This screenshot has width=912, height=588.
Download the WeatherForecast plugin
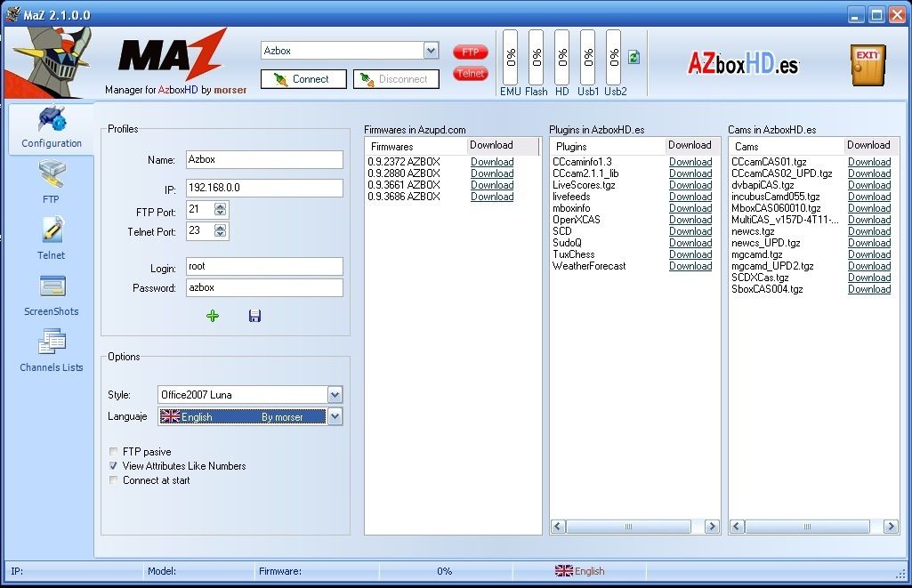point(690,266)
